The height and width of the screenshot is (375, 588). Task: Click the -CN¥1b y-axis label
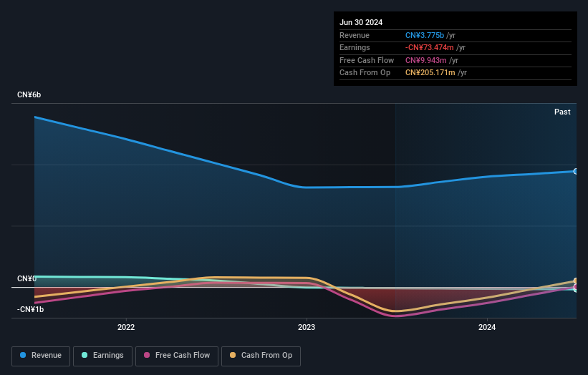pyautogui.click(x=30, y=309)
